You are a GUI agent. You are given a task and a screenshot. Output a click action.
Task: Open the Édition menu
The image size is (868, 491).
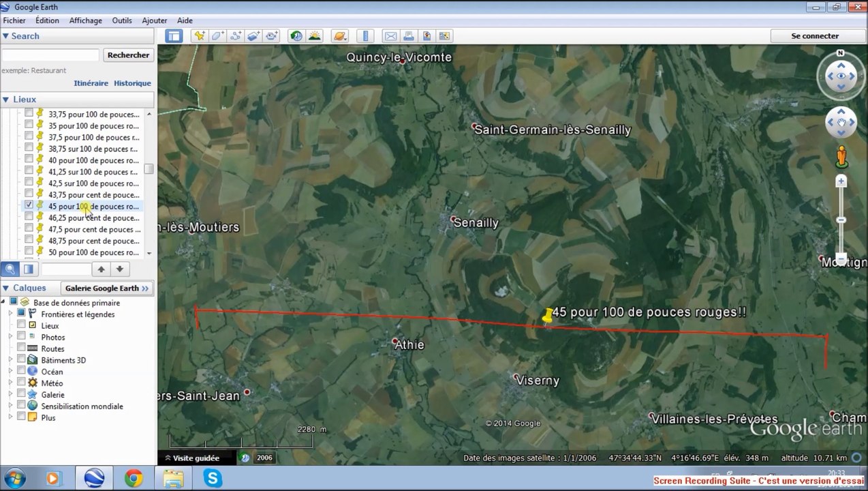click(47, 20)
